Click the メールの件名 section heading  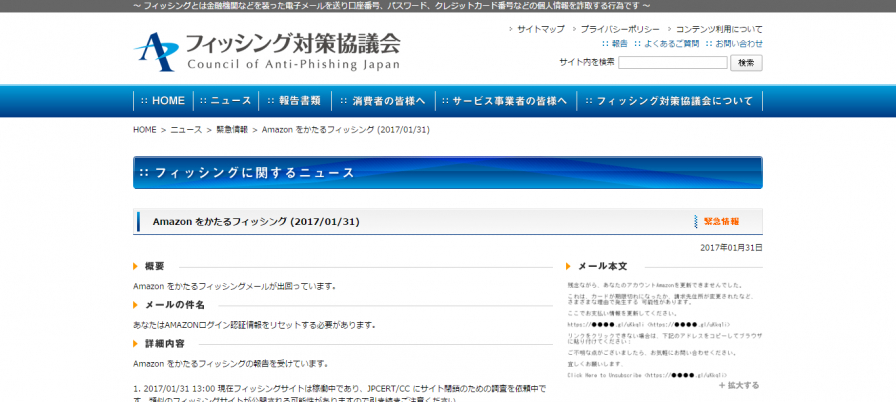click(174, 305)
